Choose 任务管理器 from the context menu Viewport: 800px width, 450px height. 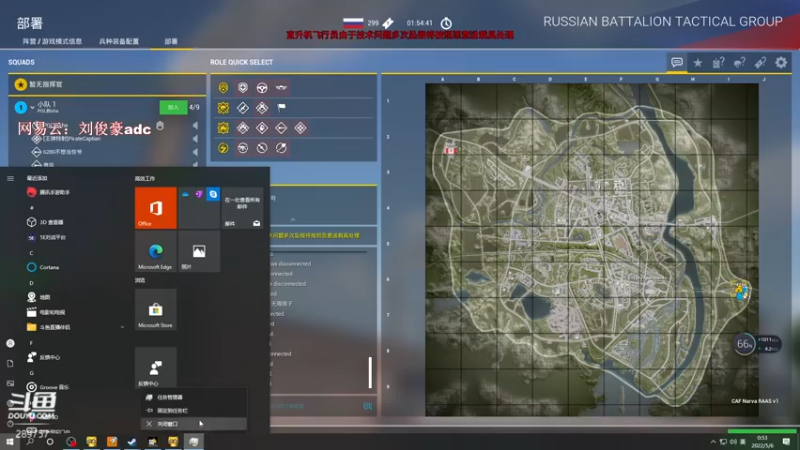coord(193,397)
